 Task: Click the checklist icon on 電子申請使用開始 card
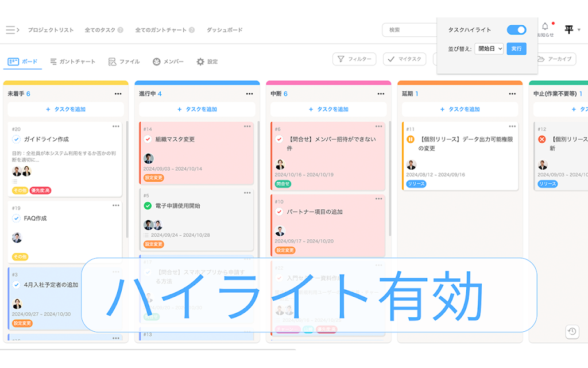pyautogui.click(x=146, y=235)
